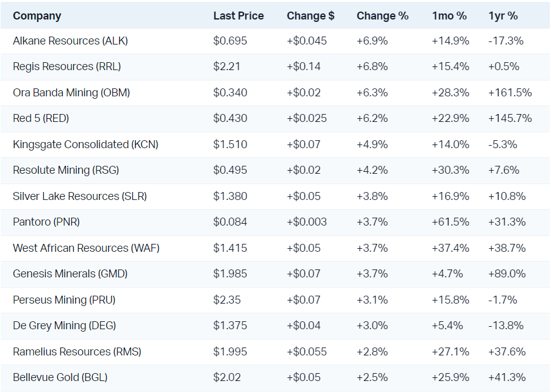Select De Grey Mining (DEG)
This screenshot has height=392, width=551.
click(x=64, y=326)
